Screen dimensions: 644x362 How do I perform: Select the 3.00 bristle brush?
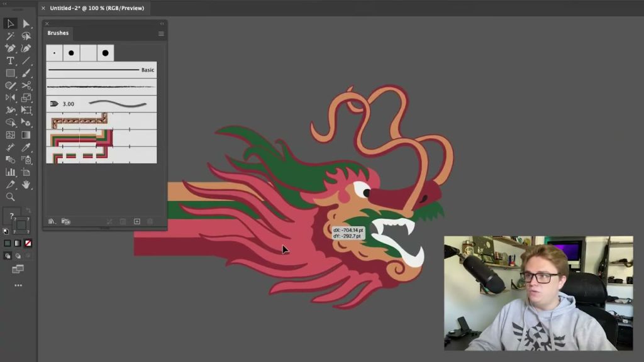[x=101, y=104]
